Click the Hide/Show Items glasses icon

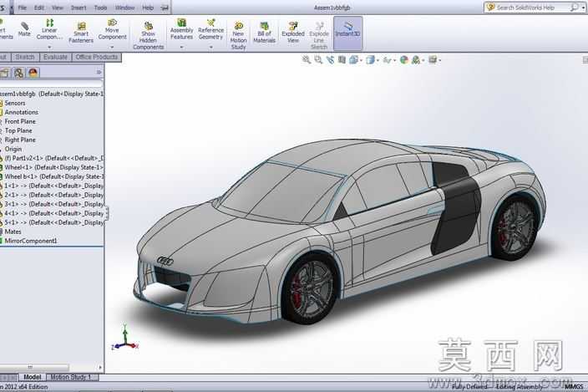pos(387,59)
